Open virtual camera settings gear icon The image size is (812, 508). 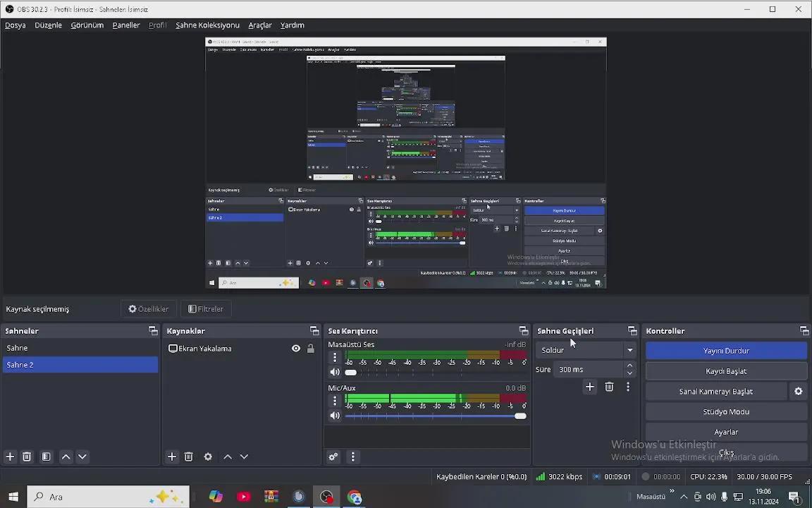click(798, 392)
